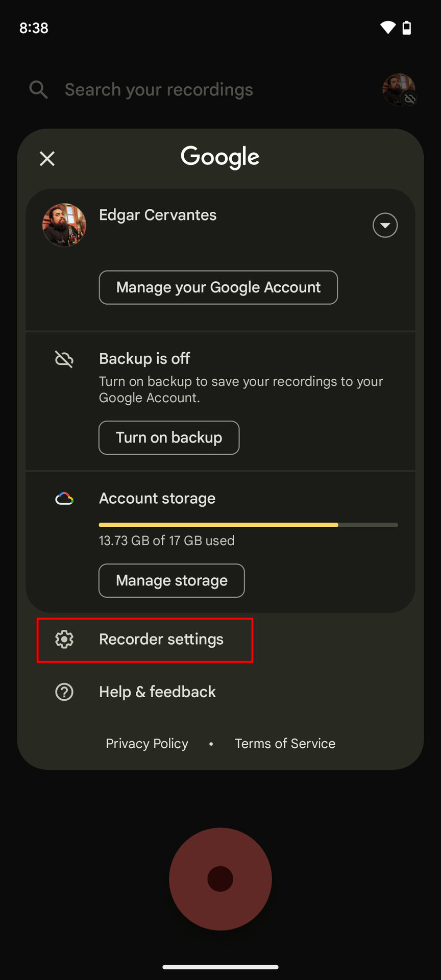441x980 pixels.
Task: Click the search magnifier icon
Action: (x=38, y=90)
